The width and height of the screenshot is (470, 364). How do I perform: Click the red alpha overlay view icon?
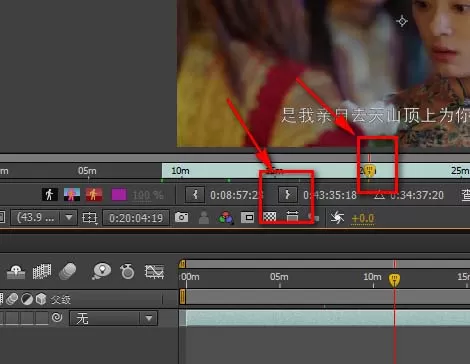click(x=94, y=194)
